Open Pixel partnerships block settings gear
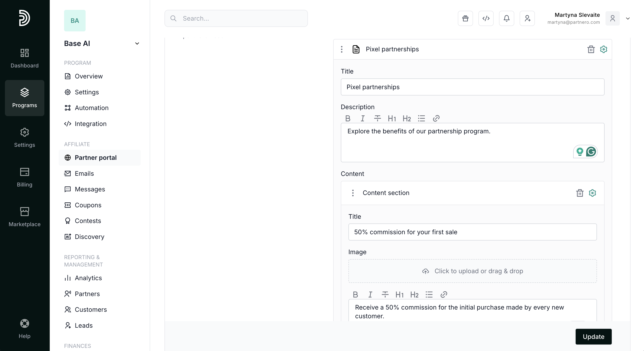The image size is (644, 351). (603, 49)
